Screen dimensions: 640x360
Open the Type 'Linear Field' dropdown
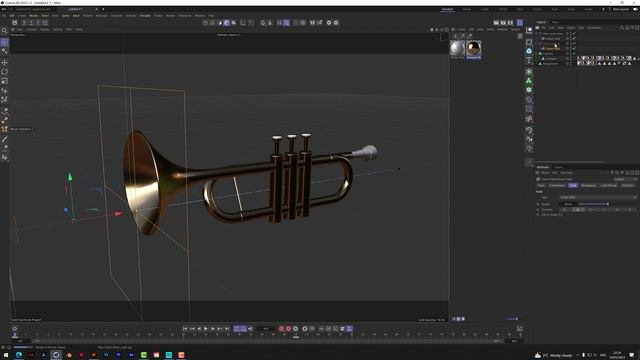click(598, 197)
